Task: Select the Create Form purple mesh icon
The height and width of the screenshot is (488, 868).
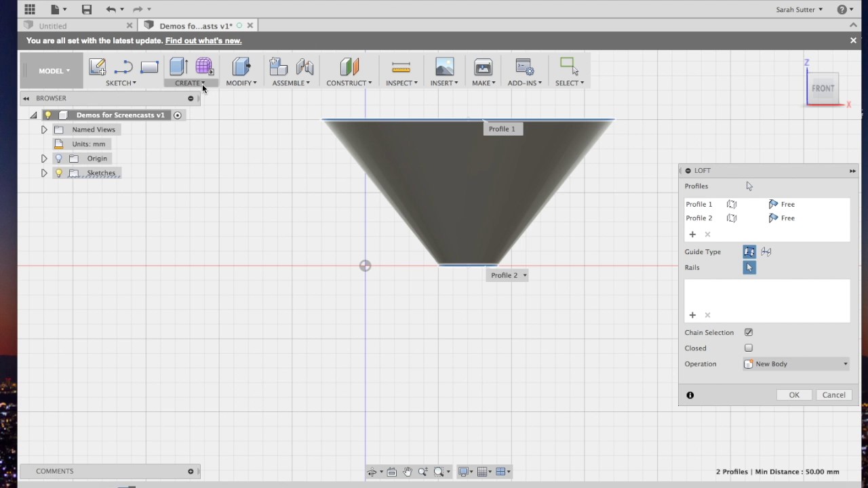Action: 204,66
